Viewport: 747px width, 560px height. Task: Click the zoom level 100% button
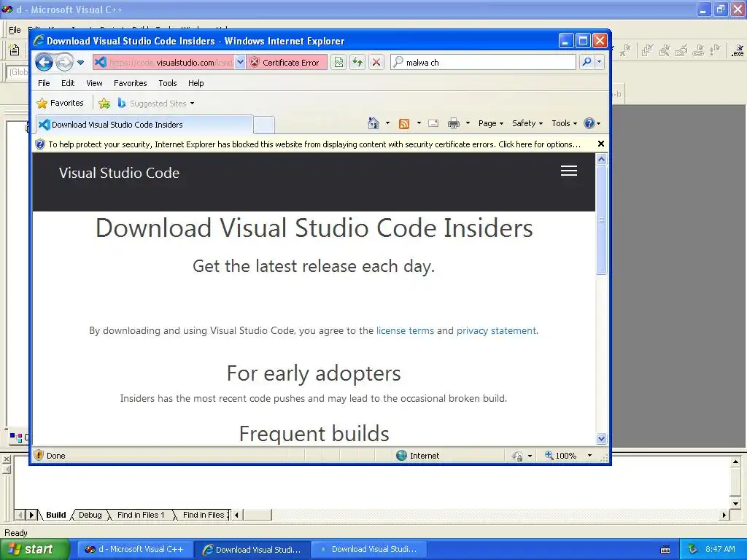tap(561, 456)
